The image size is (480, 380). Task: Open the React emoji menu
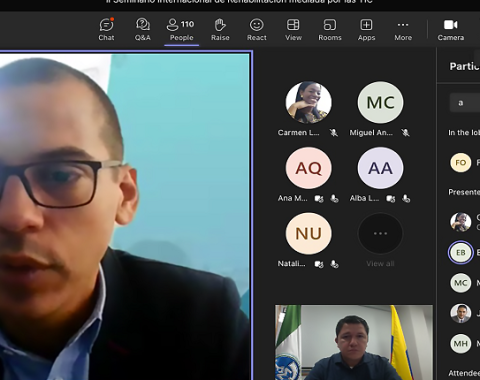tap(257, 30)
